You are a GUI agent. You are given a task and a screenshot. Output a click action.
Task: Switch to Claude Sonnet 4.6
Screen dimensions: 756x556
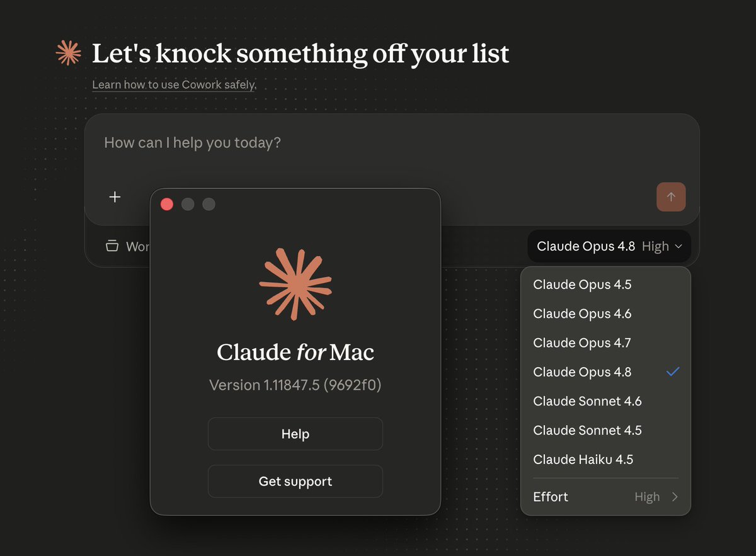[605, 401]
